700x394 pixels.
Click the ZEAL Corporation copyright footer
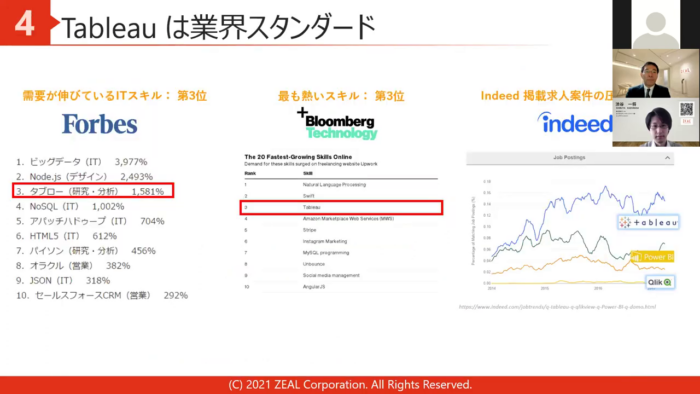coord(350,385)
